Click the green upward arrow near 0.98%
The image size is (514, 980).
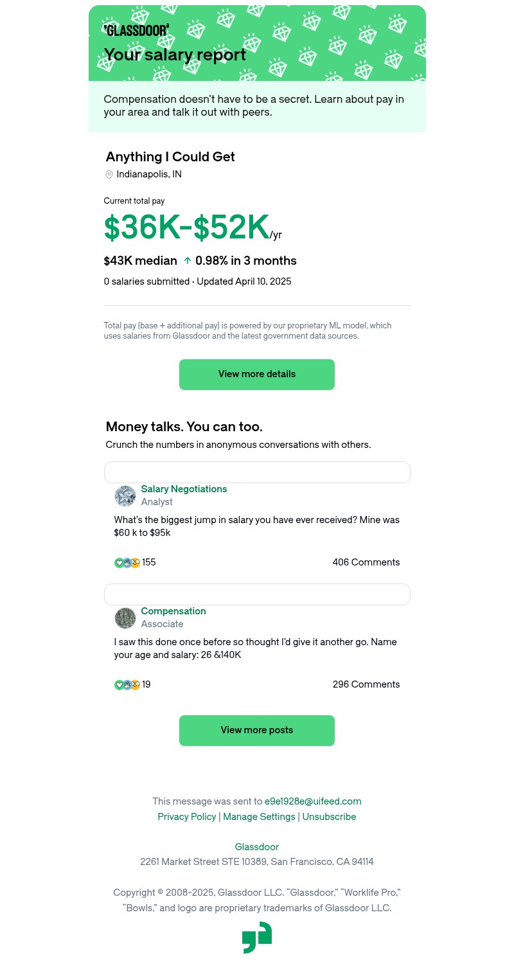187,260
